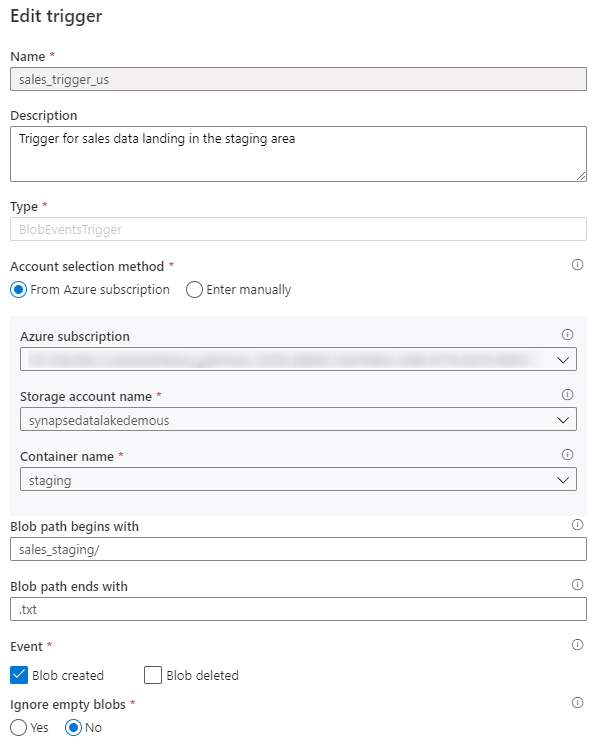Check the Blob deleted checkbox
This screenshot has width=598, height=744.
pos(153,675)
